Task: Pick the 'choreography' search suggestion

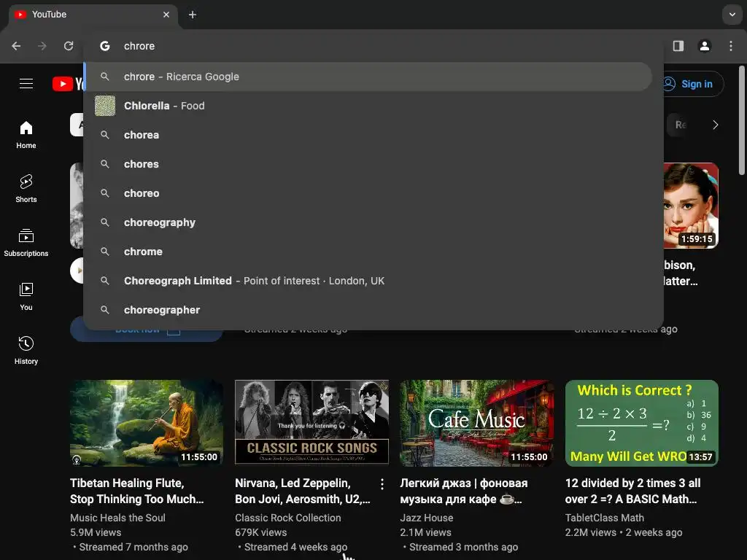Action: 368,222
